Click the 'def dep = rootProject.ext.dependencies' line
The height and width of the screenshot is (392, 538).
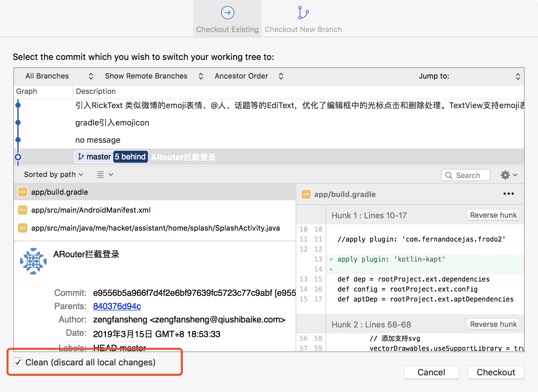pyautogui.click(x=413, y=279)
